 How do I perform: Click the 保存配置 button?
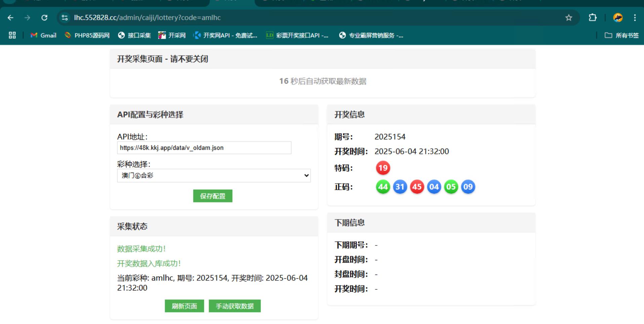click(212, 196)
